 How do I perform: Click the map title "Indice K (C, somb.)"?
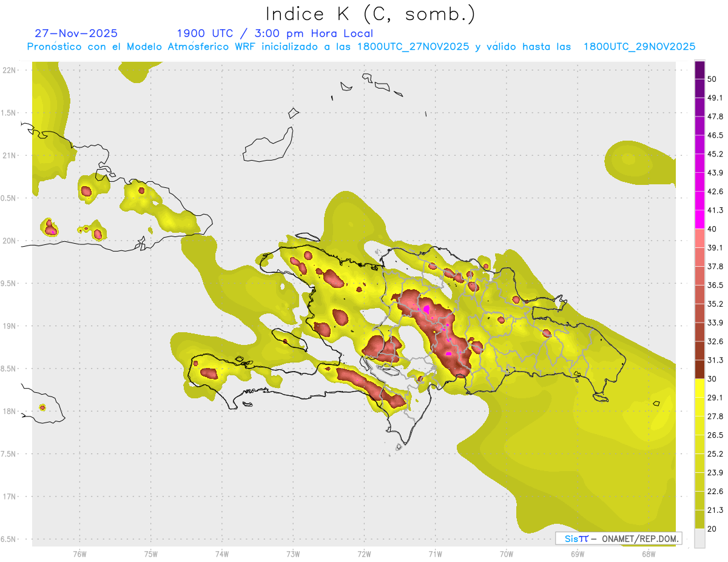click(x=371, y=14)
